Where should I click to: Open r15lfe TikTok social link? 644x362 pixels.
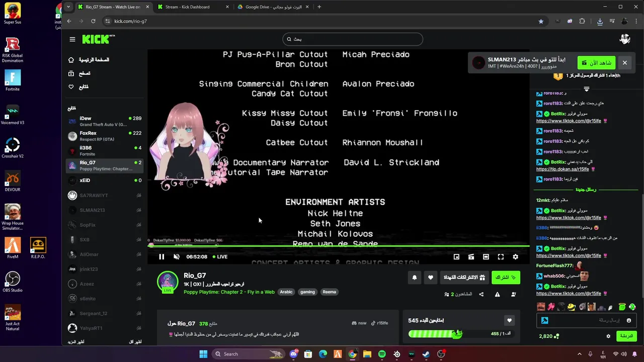click(379, 323)
